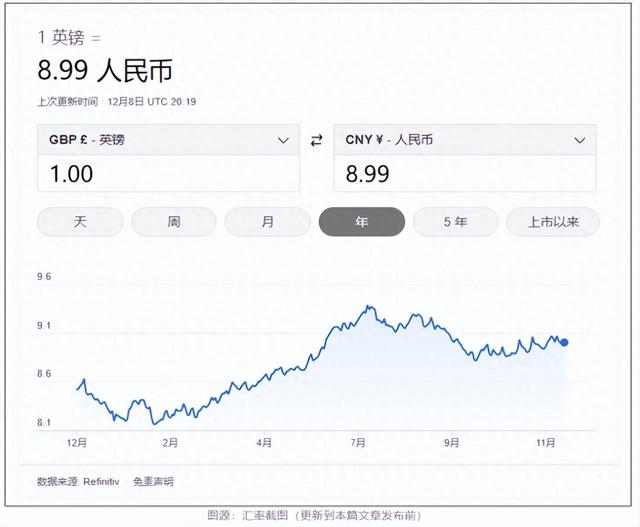Select the active 年 (year) tab
The width and height of the screenshot is (640, 527).
(361, 222)
